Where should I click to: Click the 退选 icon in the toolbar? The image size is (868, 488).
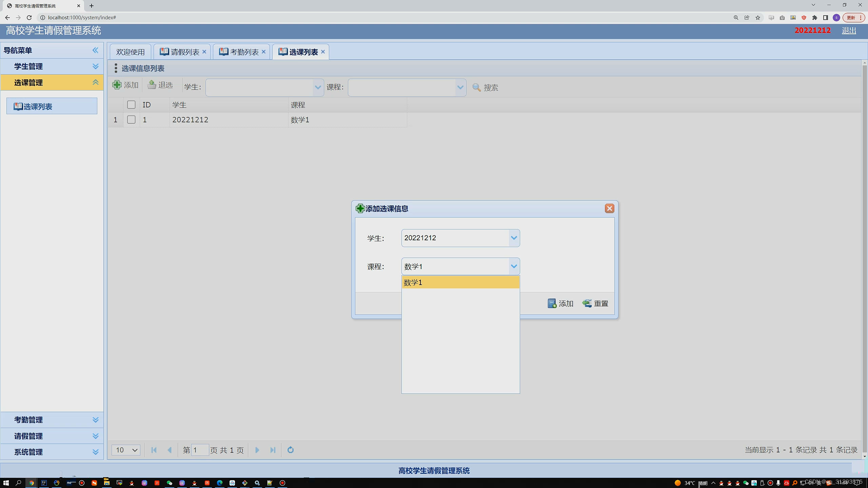pos(152,85)
